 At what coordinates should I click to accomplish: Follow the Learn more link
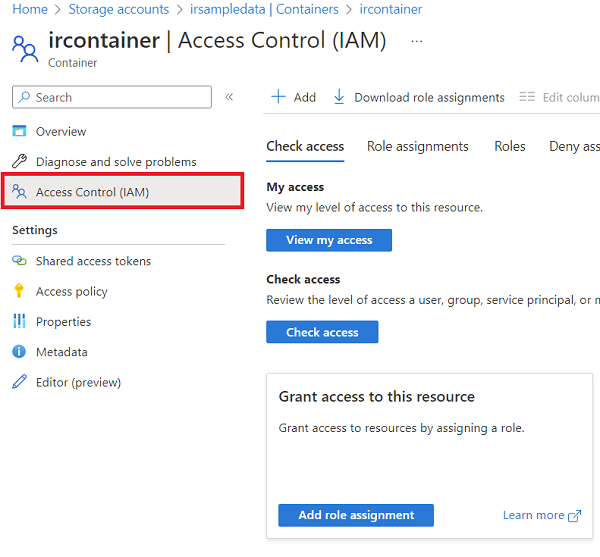533,515
